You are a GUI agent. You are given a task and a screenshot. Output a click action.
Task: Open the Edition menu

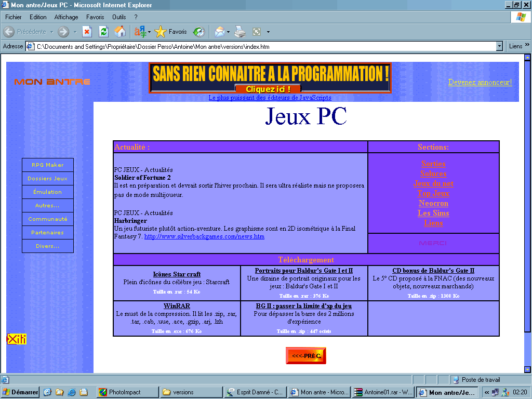pyautogui.click(x=38, y=17)
